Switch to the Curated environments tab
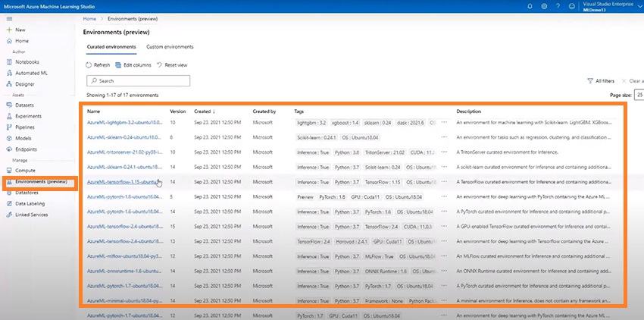644x320 pixels. (111, 47)
